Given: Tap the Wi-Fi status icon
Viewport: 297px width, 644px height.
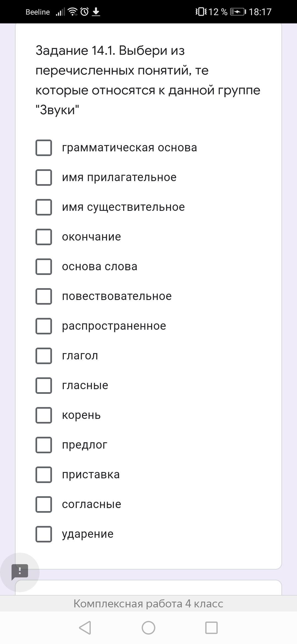Looking at the screenshot, I should pos(73,12).
